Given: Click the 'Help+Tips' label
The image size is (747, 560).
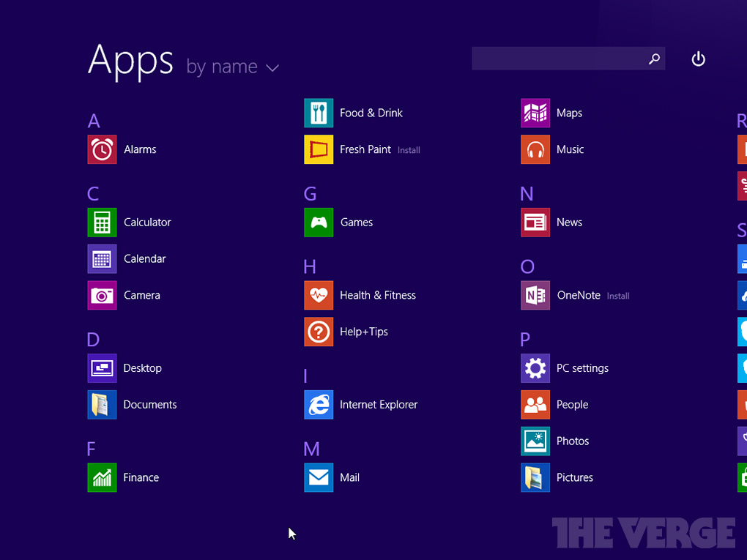Looking at the screenshot, I should pyautogui.click(x=364, y=332).
